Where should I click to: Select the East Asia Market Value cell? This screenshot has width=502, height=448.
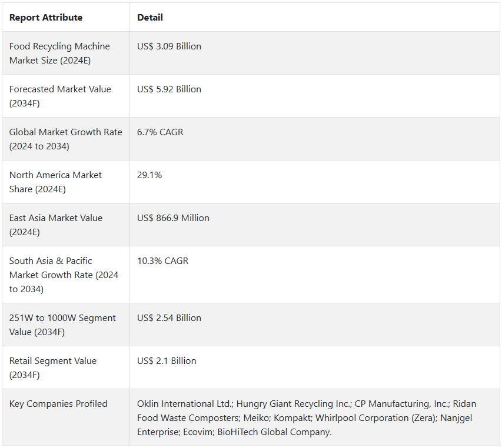tap(56, 225)
